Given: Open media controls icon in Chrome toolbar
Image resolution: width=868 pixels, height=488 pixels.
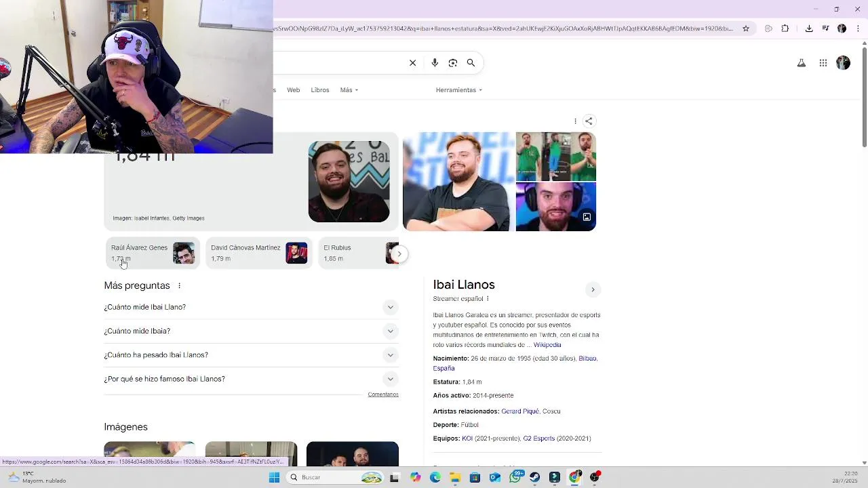Looking at the screenshot, I should click(x=825, y=28).
